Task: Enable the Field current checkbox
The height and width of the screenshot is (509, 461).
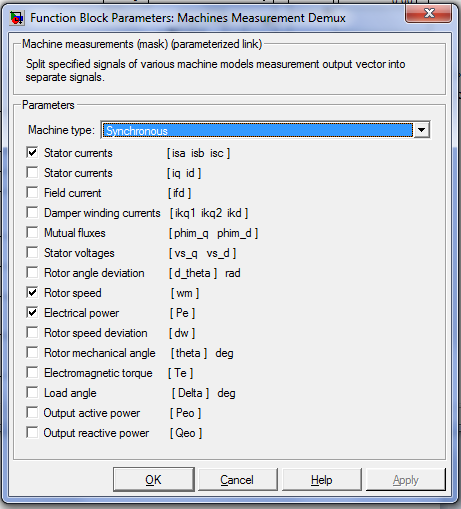Action: pos(32,193)
